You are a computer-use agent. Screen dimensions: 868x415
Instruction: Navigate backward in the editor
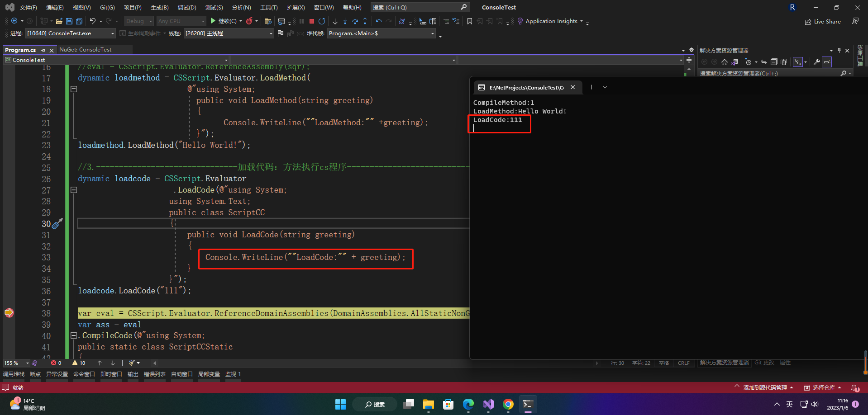(x=14, y=21)
